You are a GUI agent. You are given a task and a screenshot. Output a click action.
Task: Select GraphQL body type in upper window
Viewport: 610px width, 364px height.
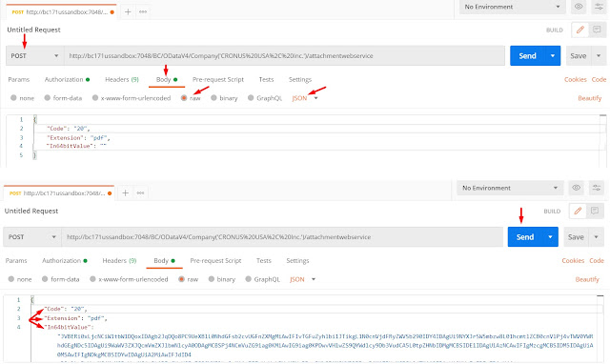tap(251, 98)
